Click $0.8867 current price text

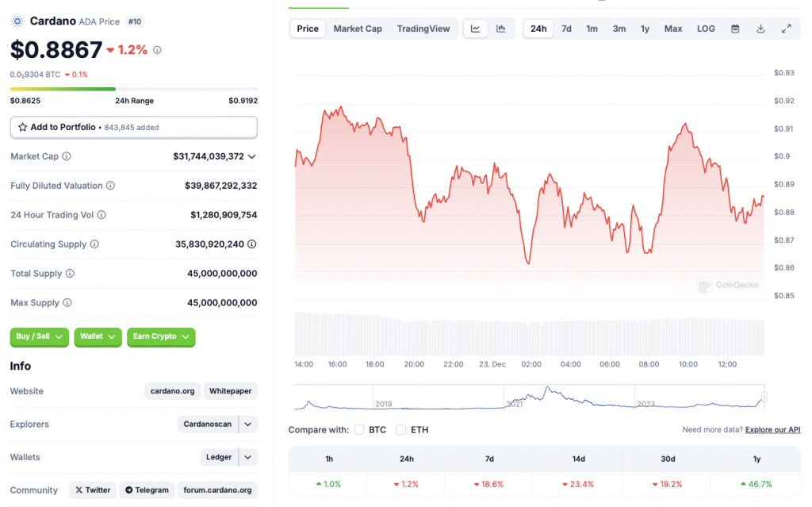click(x=56, y=50)
